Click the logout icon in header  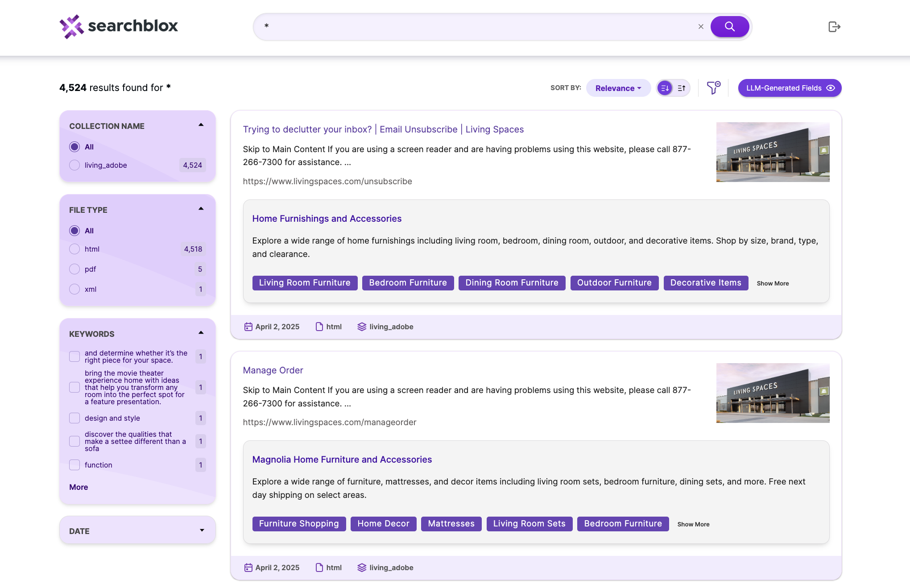tap(834, 27)
